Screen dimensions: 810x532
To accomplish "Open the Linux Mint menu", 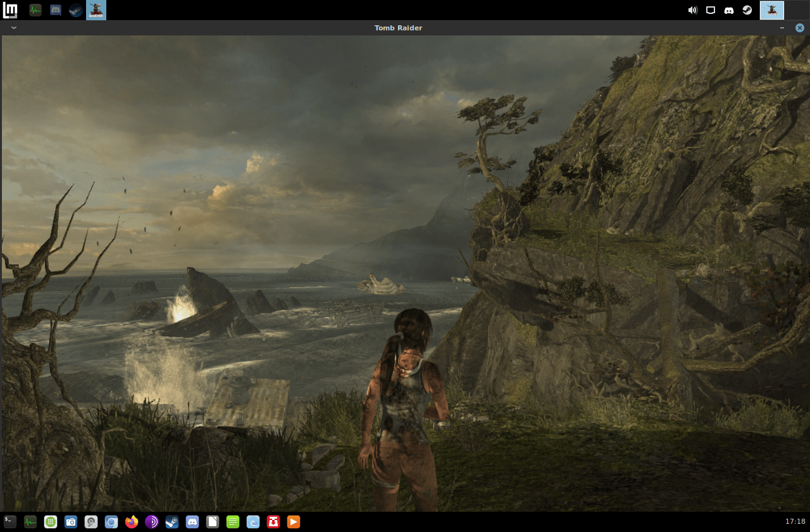I will tap(10, 10).
